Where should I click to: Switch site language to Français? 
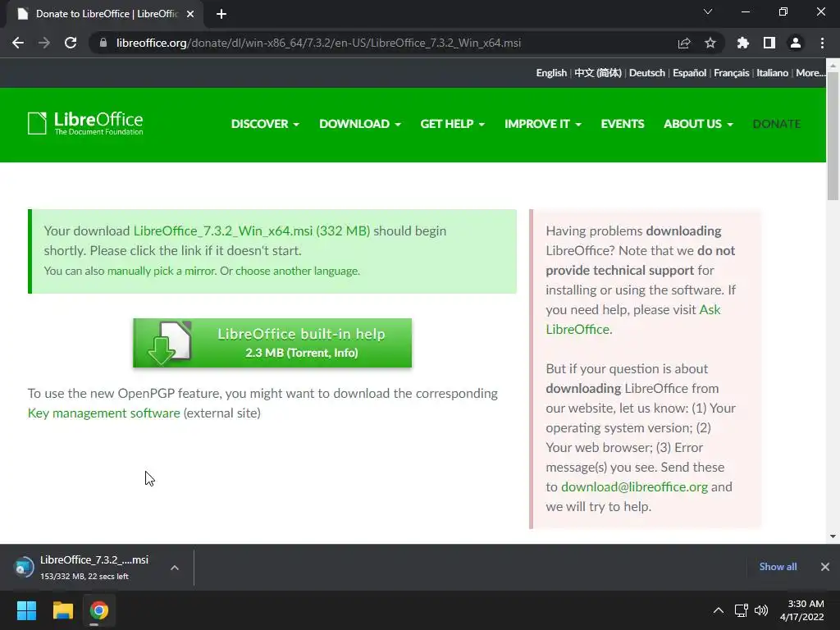coord(731,73)
